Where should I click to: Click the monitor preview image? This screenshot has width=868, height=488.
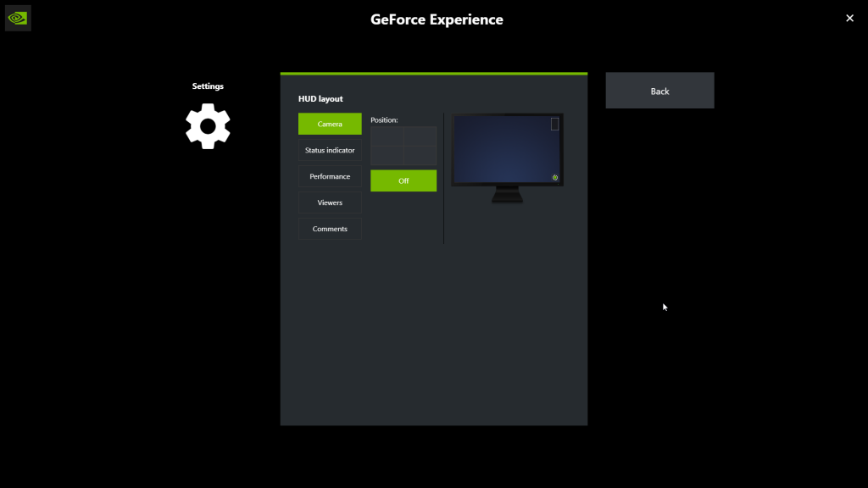coord(507,158)
